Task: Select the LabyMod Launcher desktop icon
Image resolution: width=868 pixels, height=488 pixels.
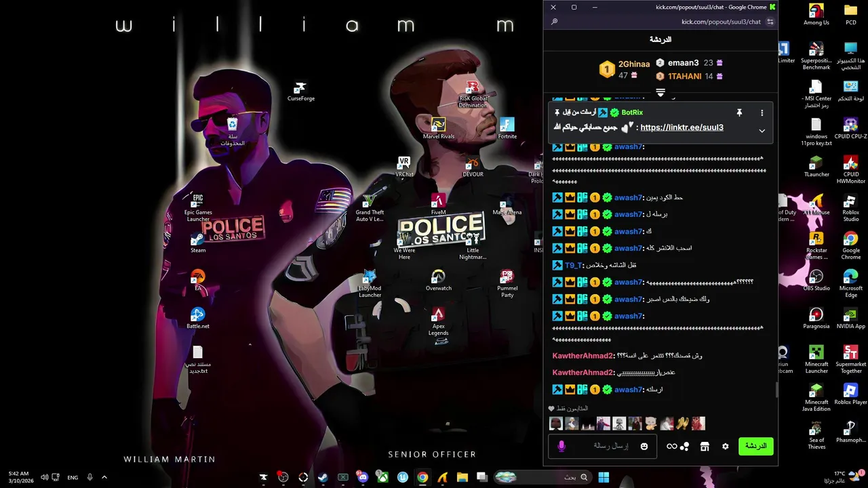Action: point(370,284)
